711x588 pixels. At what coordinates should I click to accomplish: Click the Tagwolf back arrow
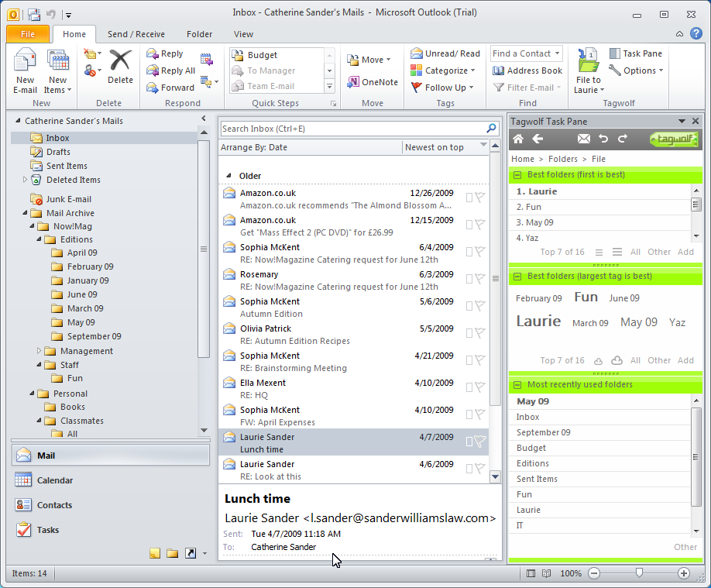[538, 139]
